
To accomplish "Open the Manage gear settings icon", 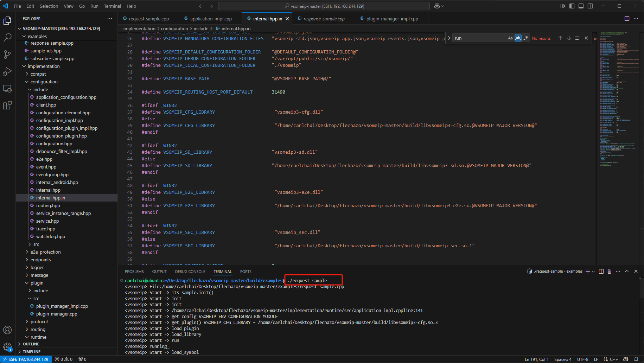I will coord(7,347).
